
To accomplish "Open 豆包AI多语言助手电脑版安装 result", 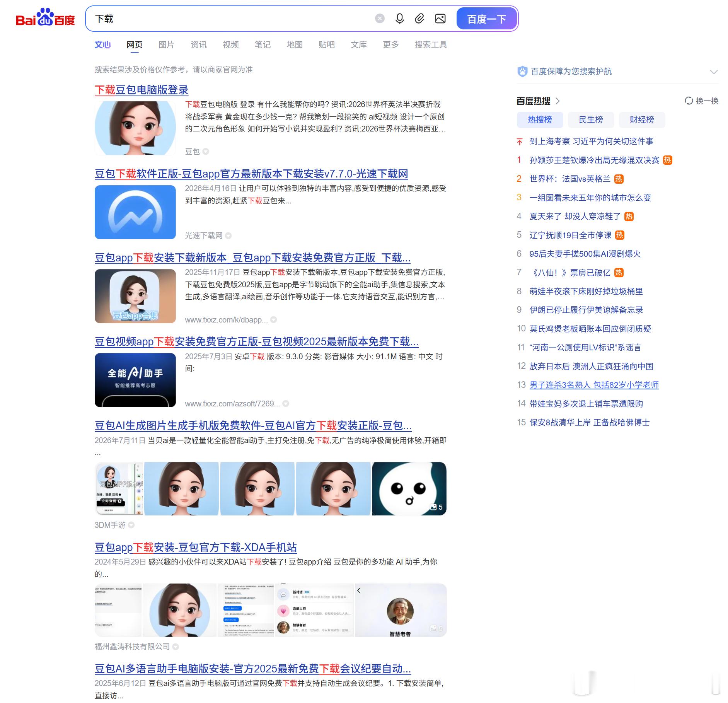I will (x=253, y=669).
